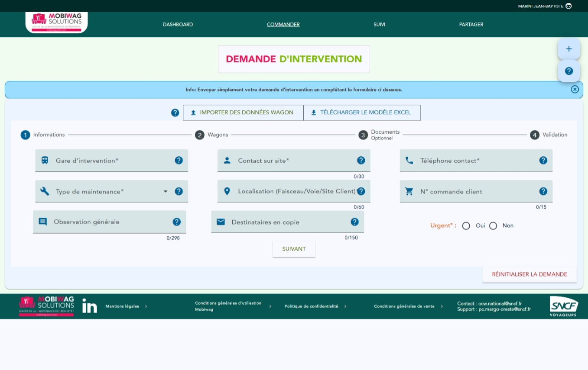Select Non for Urgent
This screenshot has width=588, height=370.
(x=493, y=226)
